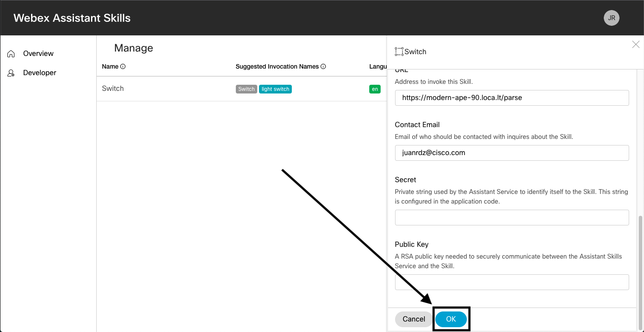The width and height of the screenshot is (644, 332).
Task: Click the Secret input field
Action: [x=512, y=218]
